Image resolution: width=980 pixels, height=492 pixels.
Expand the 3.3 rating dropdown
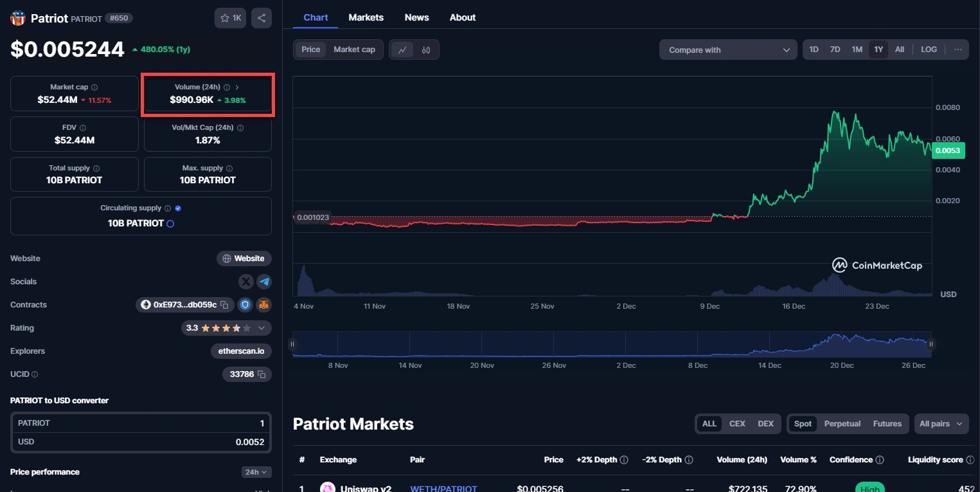(262, 328)
